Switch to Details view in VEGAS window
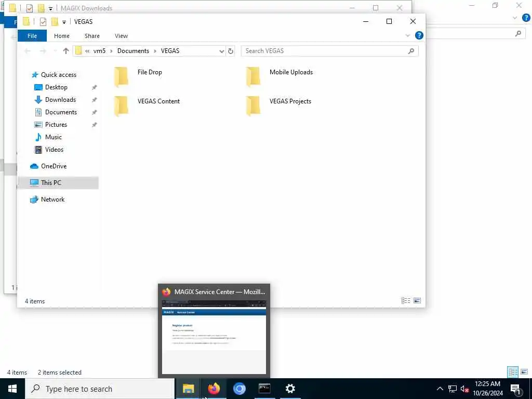 point(406,301)
